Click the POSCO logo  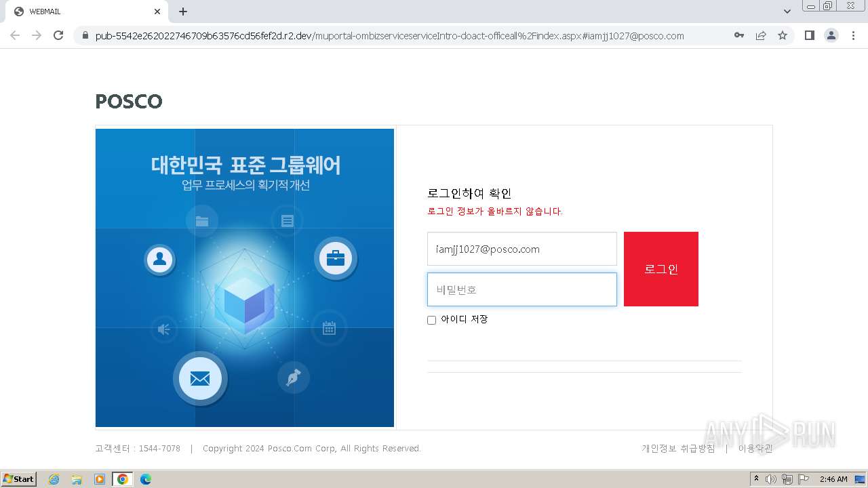point(129,102)
